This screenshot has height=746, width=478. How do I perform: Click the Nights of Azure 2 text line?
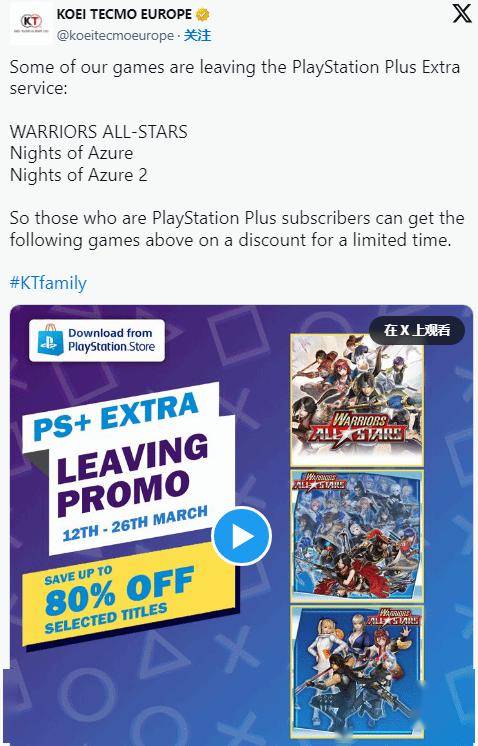(78, 175)
